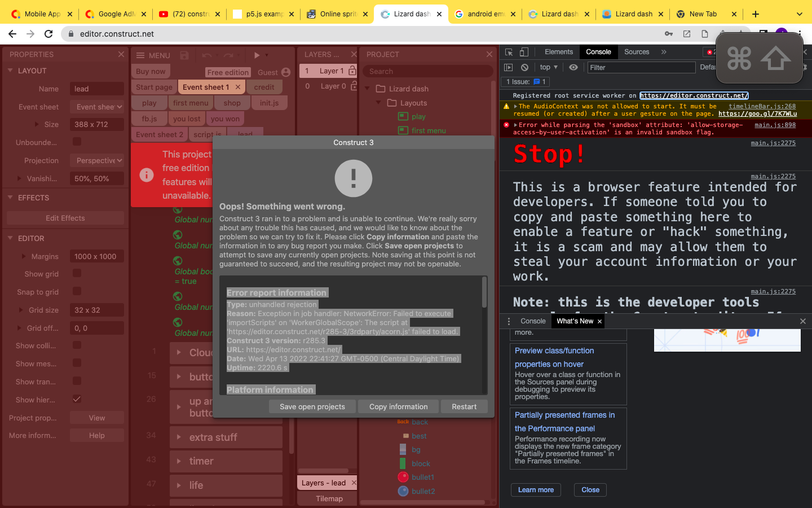
Task: Click the Copy information button
Action: [398, 406]
